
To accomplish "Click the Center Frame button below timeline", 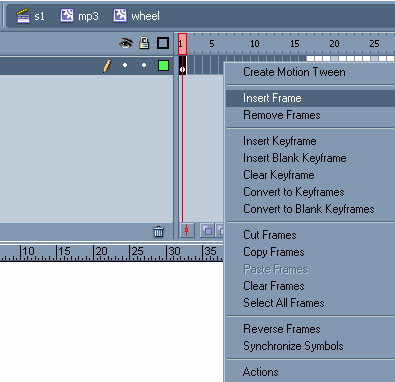I will tap(186, 230).
